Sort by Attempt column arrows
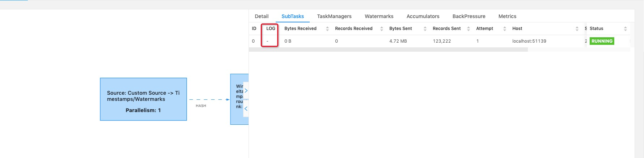Screen dimensions: 644x158 click(505, 29)
